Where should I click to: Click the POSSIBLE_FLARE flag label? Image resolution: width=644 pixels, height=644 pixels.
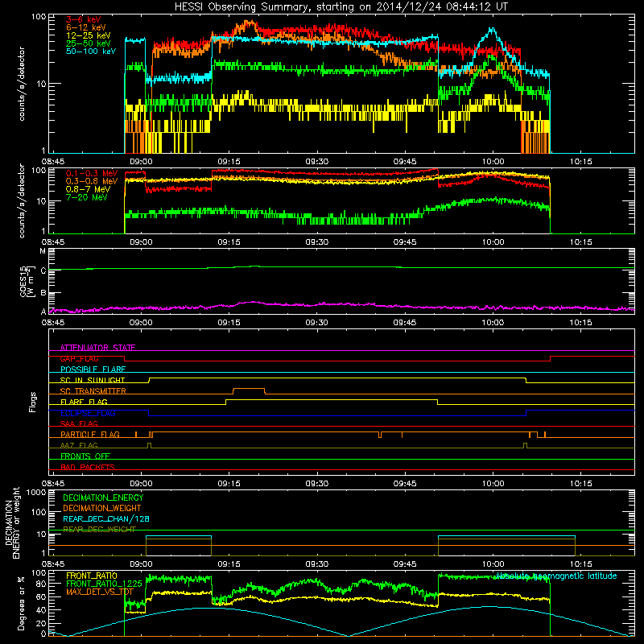pos(93,369)
